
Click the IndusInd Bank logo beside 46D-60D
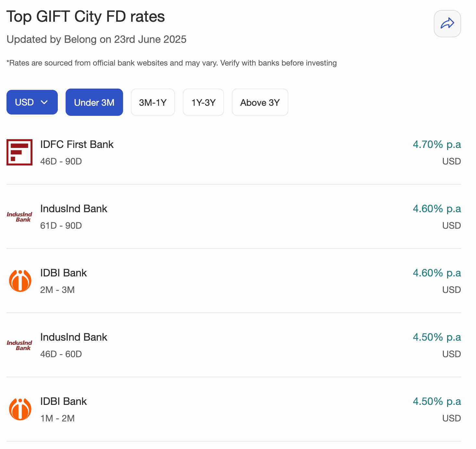(19, 345)
